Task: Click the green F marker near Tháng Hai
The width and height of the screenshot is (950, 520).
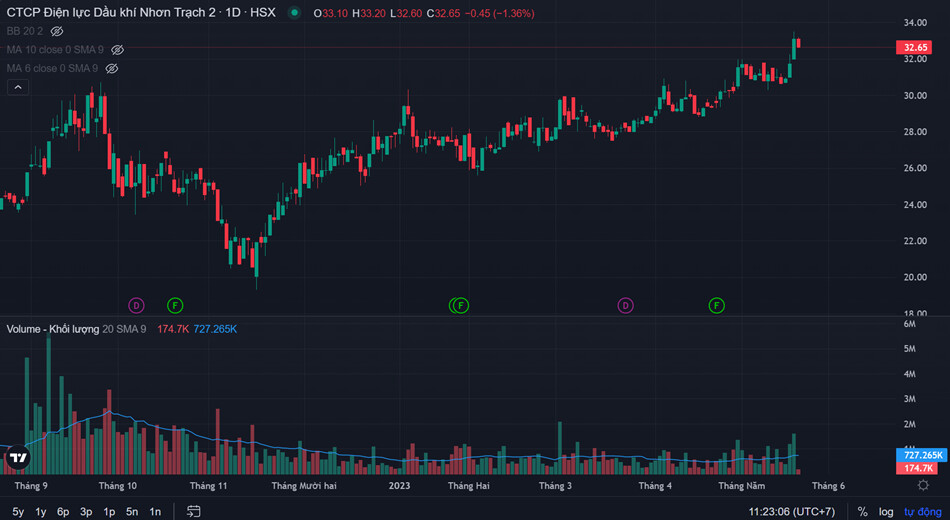Action: pos(460,305)
